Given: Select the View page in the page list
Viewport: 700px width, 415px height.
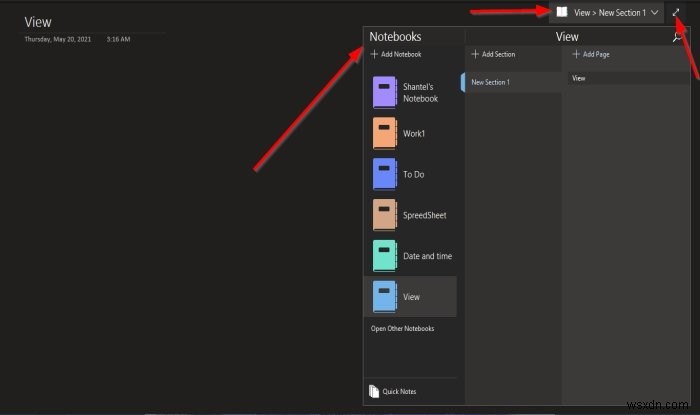Looking at the screenshot, I should pos(629,78).
